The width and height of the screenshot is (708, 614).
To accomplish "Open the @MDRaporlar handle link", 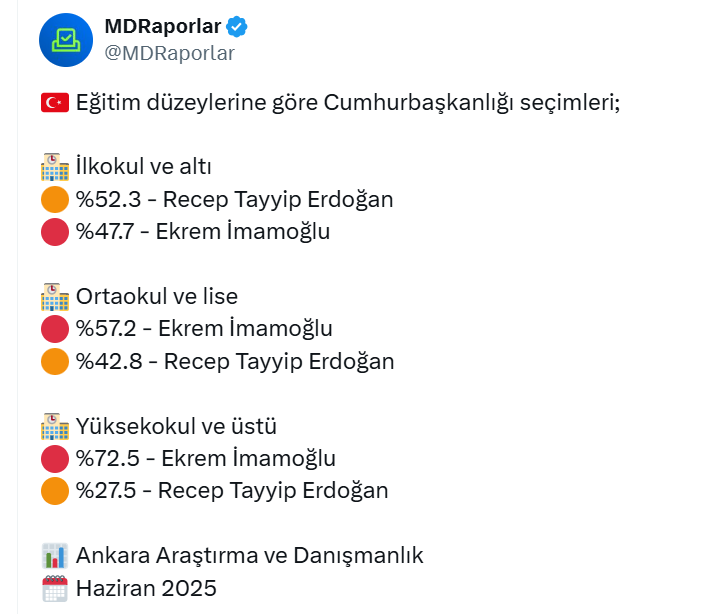I will [x=170, y=53].
